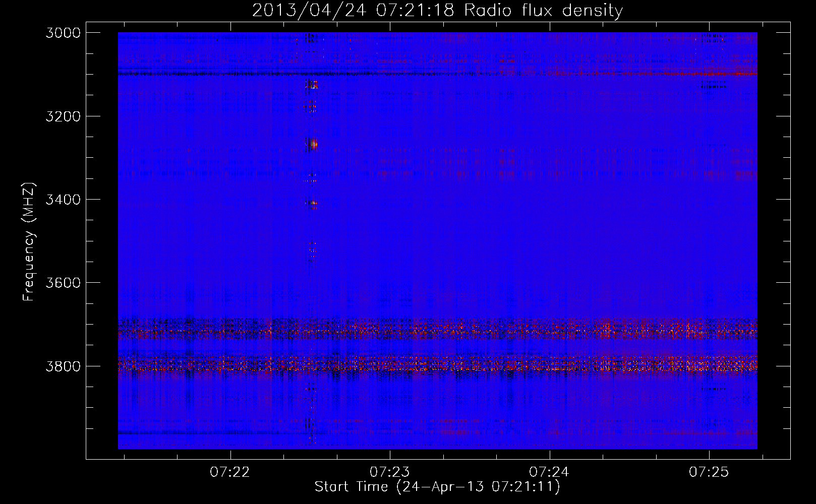Click the "Frequency (MHZ)" axis label
This screenshot has height=504, width=816.
29,242
